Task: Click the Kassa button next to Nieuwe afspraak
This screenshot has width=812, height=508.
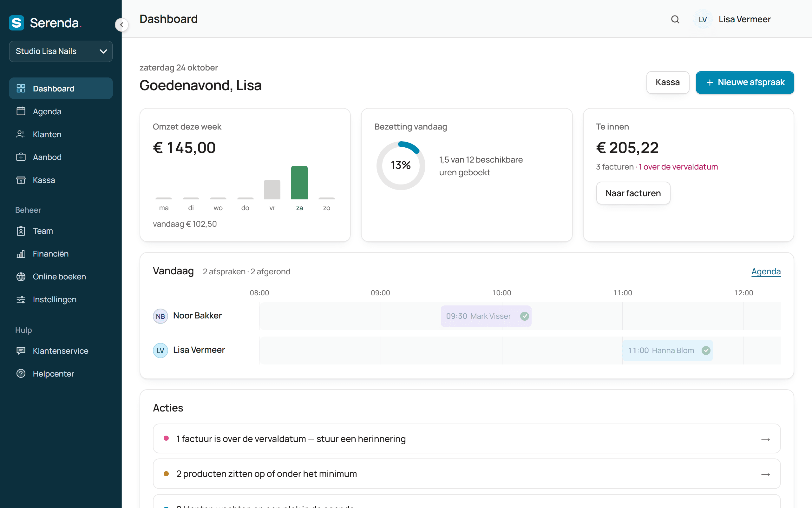Action: pos(668,82)
